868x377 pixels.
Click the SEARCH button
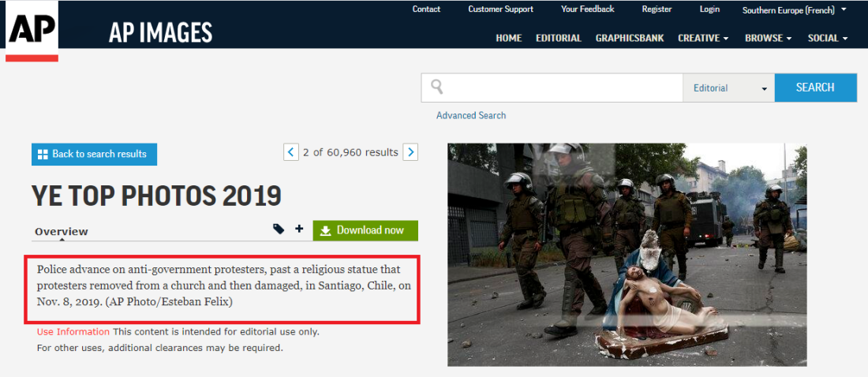coord(815,88)
